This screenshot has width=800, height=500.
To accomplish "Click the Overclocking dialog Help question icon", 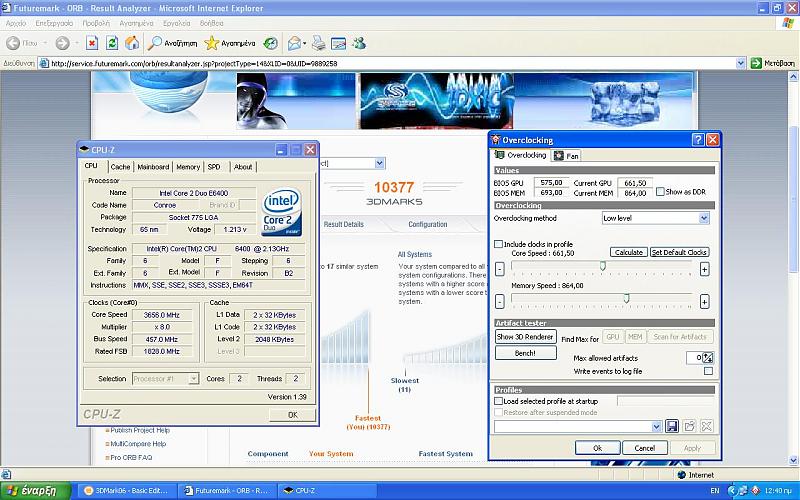I will [698, 140].
